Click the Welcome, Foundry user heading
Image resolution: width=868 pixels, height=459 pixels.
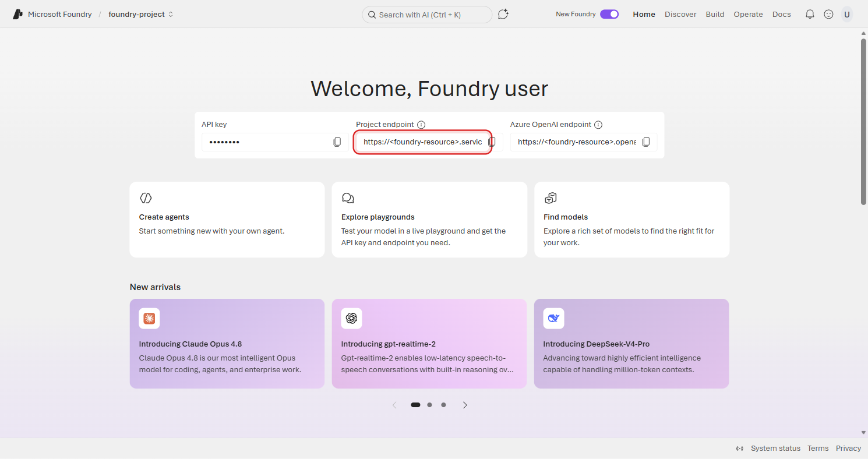[x=429, y=89]
